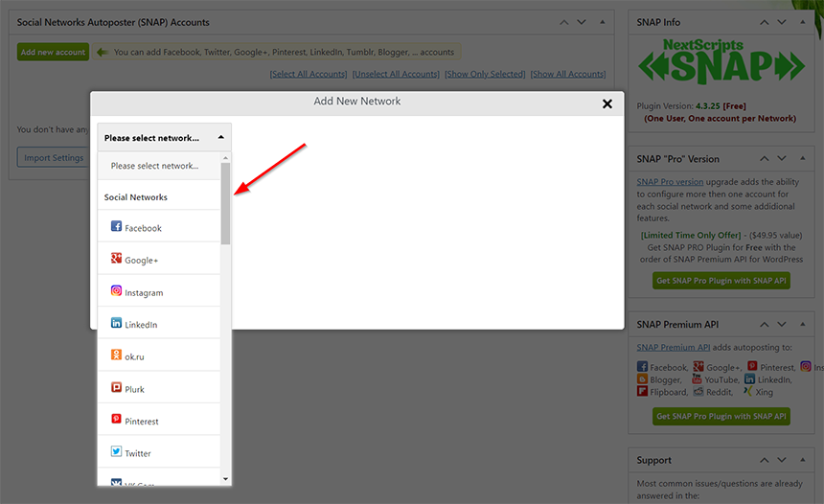Click the scrollbar up arrow in dropdown
Image resolution: width=824 pixels, height=504 pixels.
tap(225, 158)
